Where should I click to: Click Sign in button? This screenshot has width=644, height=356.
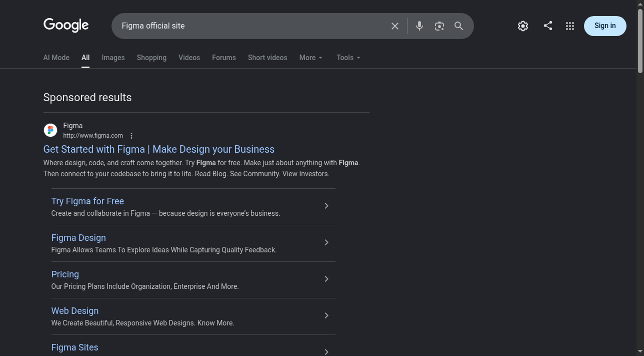tap(605, 26)
